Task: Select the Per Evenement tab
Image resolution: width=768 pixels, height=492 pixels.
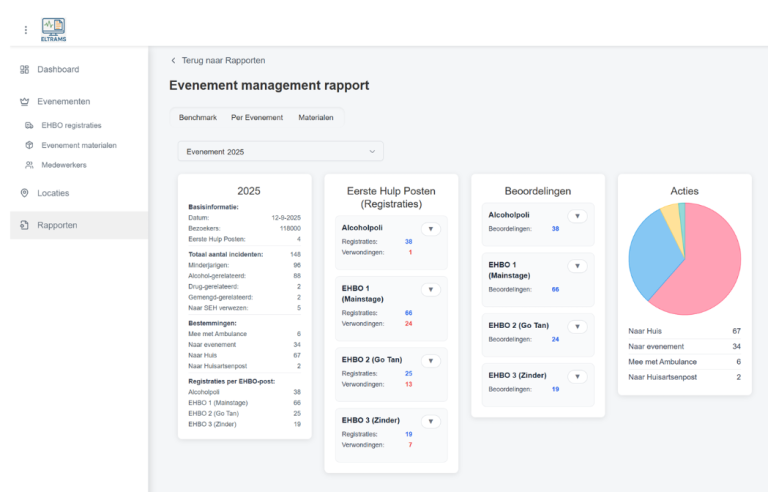Action: 257,118
